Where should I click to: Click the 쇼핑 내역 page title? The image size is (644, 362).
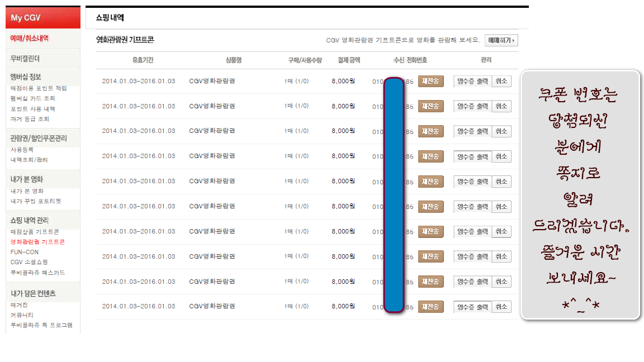point(110,18)
